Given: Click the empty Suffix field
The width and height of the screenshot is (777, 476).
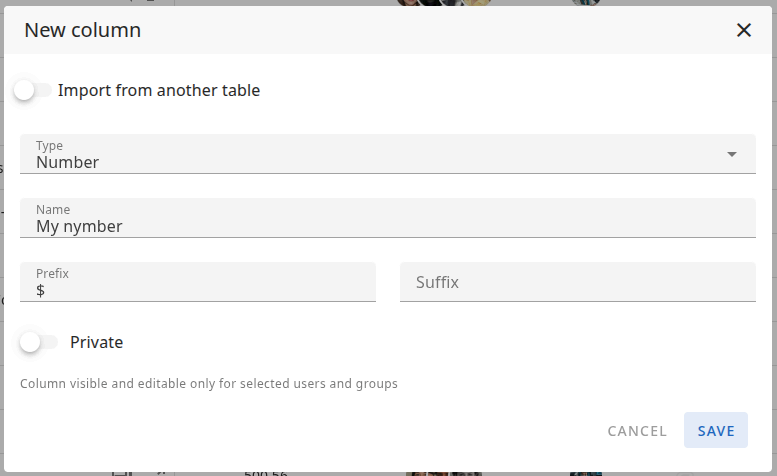Looking at the screenshot, I should [577, 282].
